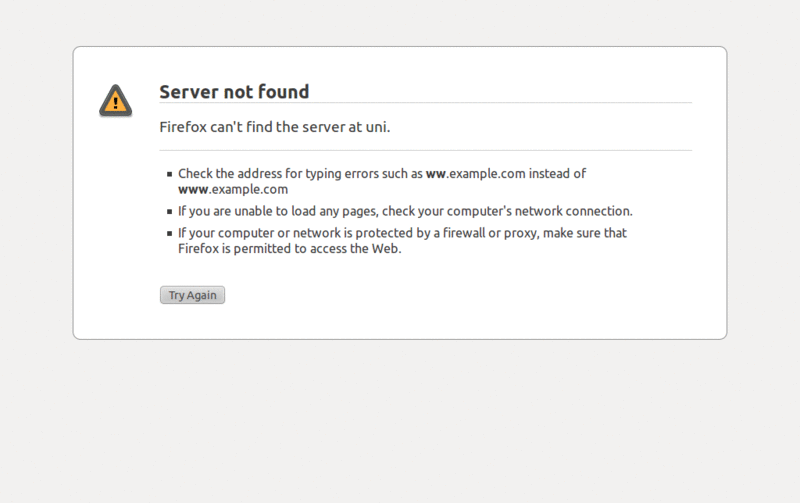This screenshot has height=503, width=800.
Task: Click the Try Again button
Action: [192, 295]
